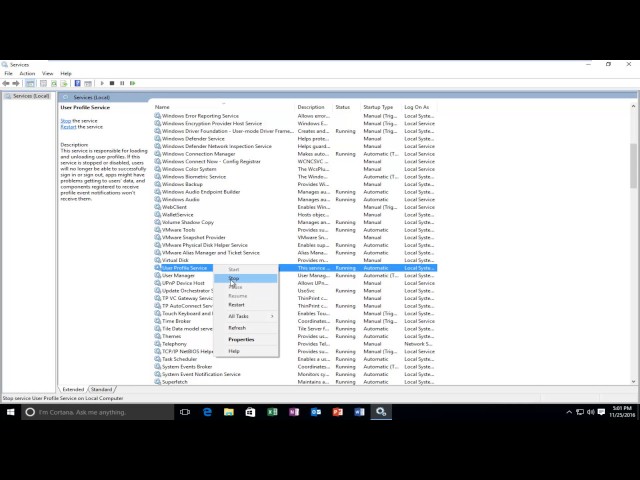
Task: Click the Services app taskbar icon
Action: coord(381,412)
